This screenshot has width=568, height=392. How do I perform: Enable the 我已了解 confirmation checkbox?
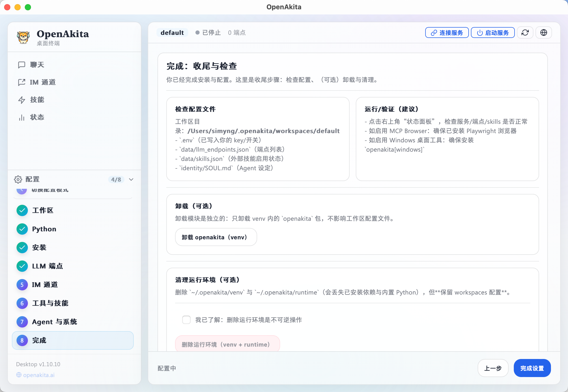point(186,320)
